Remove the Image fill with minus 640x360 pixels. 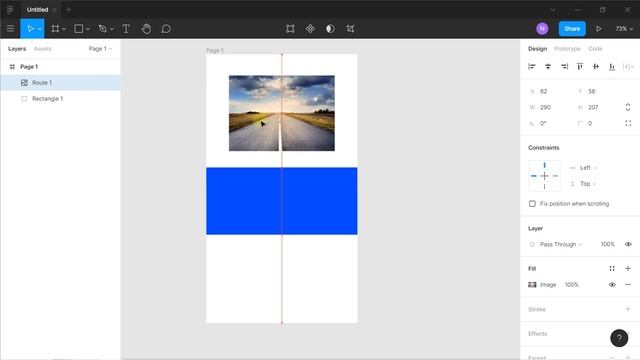[628, 284]
